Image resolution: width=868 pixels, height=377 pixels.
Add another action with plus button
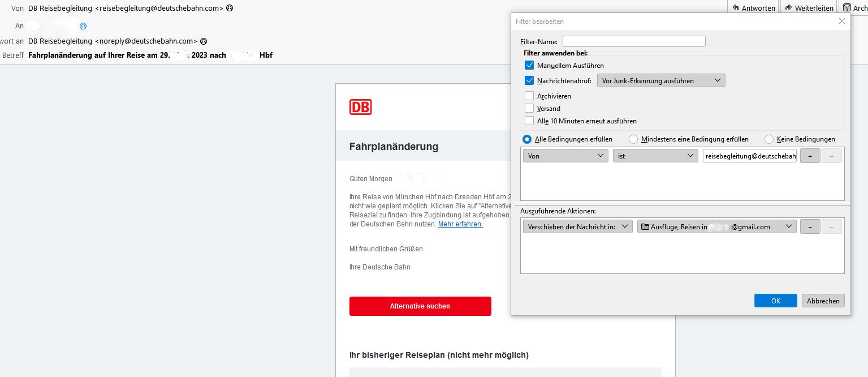point(810,227)
